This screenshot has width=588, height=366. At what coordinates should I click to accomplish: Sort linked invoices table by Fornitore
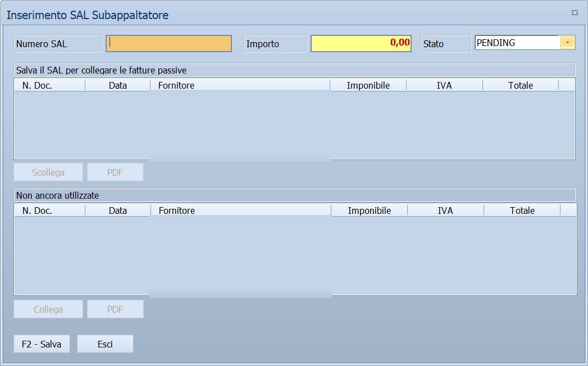(240, 85)
